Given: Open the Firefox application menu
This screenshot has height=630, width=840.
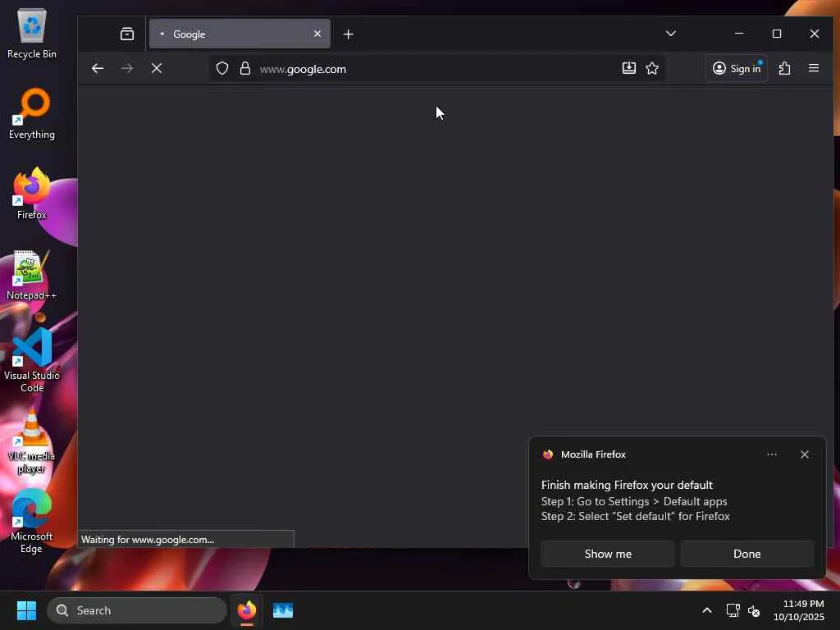Looking at the screenshot, I should coord(814,68).
